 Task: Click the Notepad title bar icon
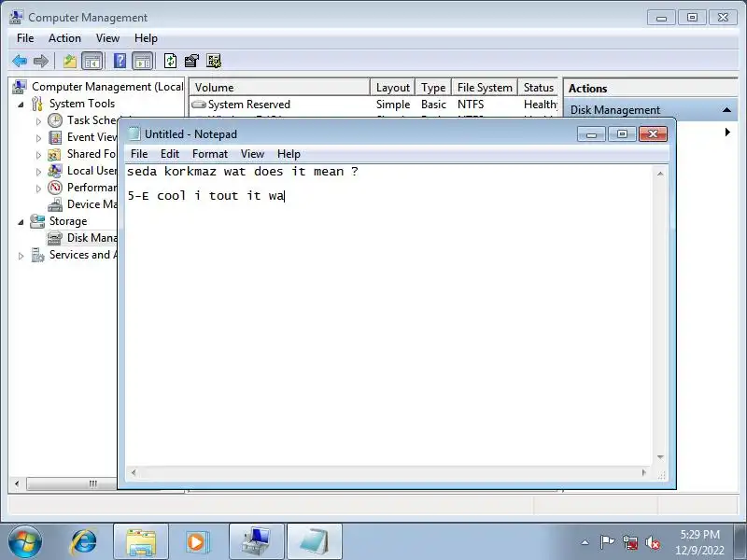[134, 134]
